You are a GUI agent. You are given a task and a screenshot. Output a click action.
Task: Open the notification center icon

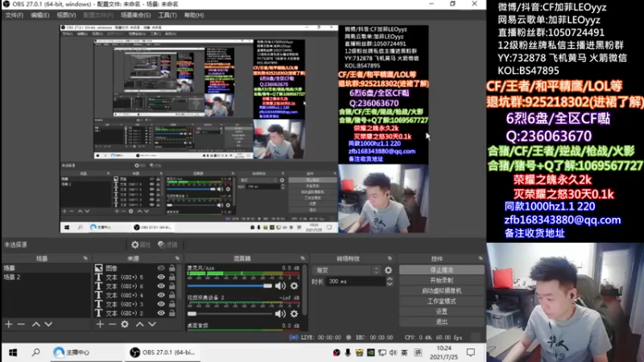471,352
